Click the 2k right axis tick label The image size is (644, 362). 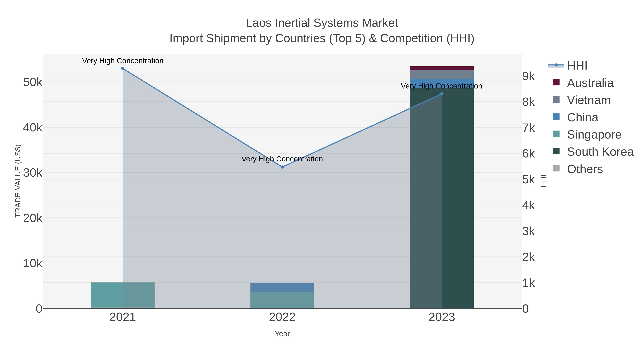[528, 257]
